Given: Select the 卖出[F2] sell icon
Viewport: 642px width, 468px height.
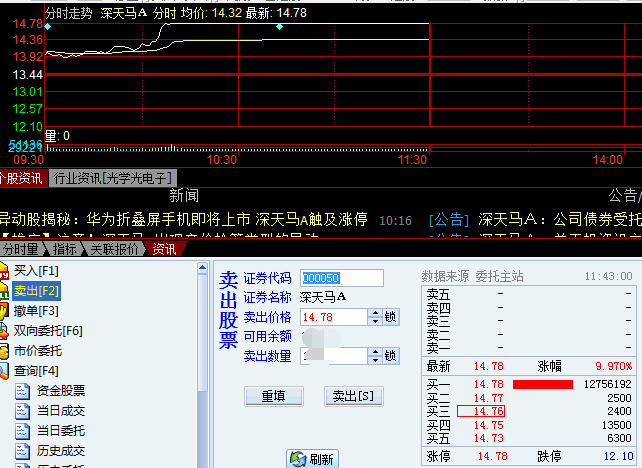Looking at the screenshot, I should [x=5, y=291].
